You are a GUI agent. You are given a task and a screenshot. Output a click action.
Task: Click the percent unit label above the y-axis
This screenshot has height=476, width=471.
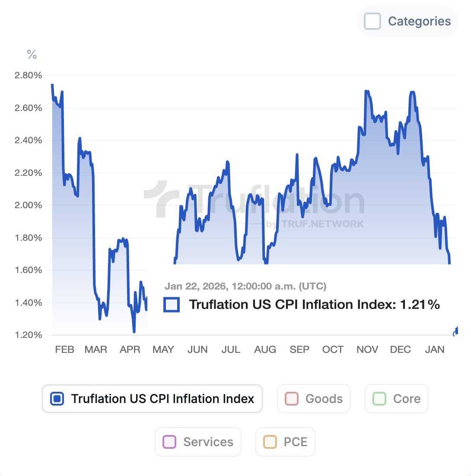coord(32,55)
